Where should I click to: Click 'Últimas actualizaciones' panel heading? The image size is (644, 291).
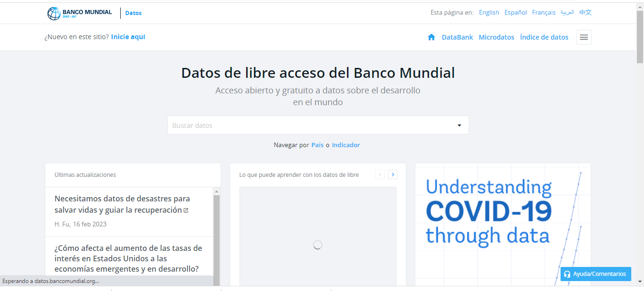click(85, 175)
